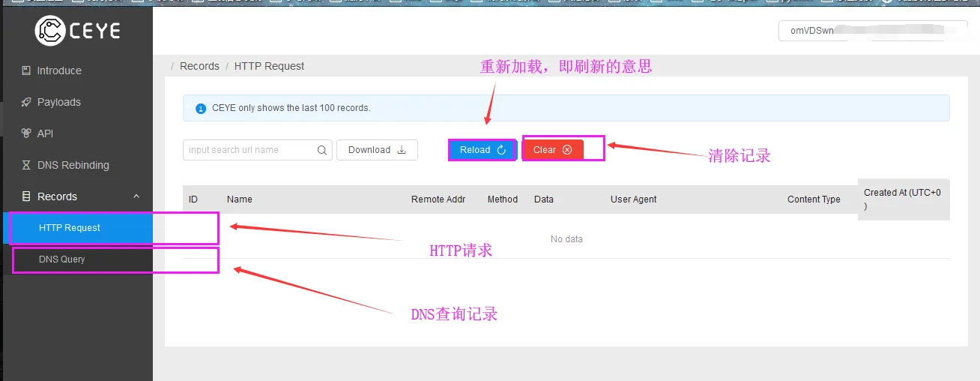The width and height of the screenshot is (980, 381).
Task: Select HTTP Request submenu item
Action: 76,228
